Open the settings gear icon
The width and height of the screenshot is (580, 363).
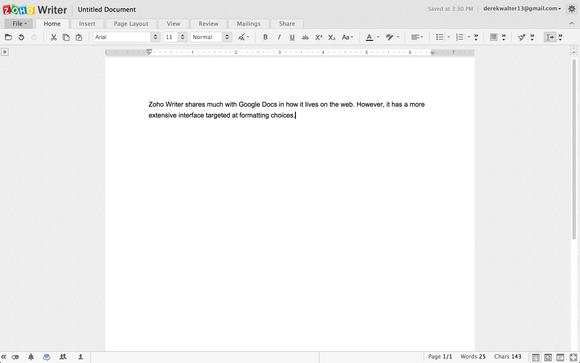tap(572, 9)
